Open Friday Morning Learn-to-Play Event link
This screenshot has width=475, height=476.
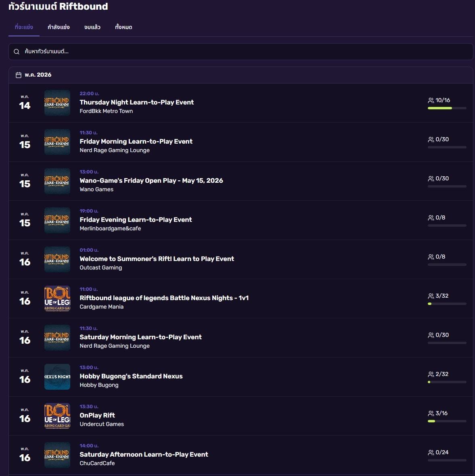coord(136,142)
